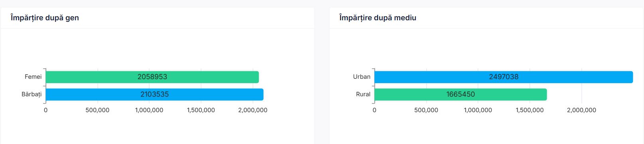Click 500,000 tick in gender chart

point(97,110)
